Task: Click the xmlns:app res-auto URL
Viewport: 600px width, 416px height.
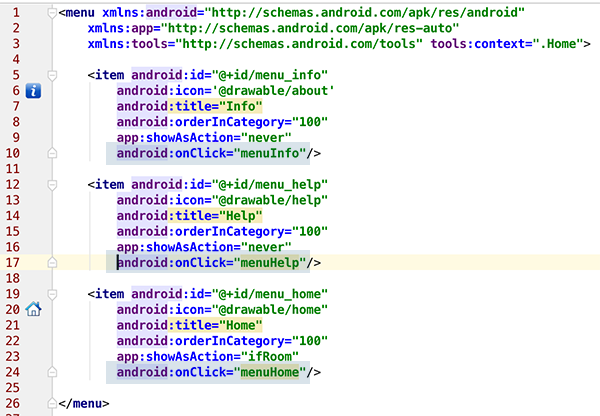Action: 310,28
